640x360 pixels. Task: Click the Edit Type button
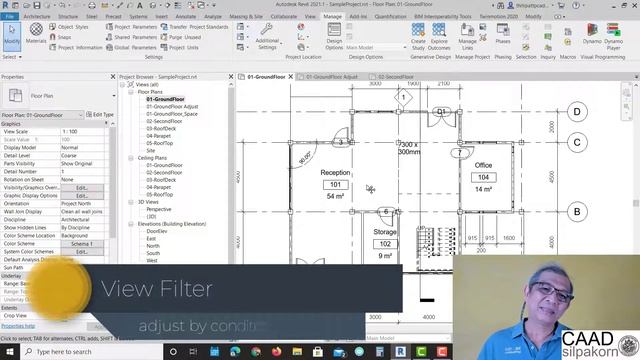[100, 115]
